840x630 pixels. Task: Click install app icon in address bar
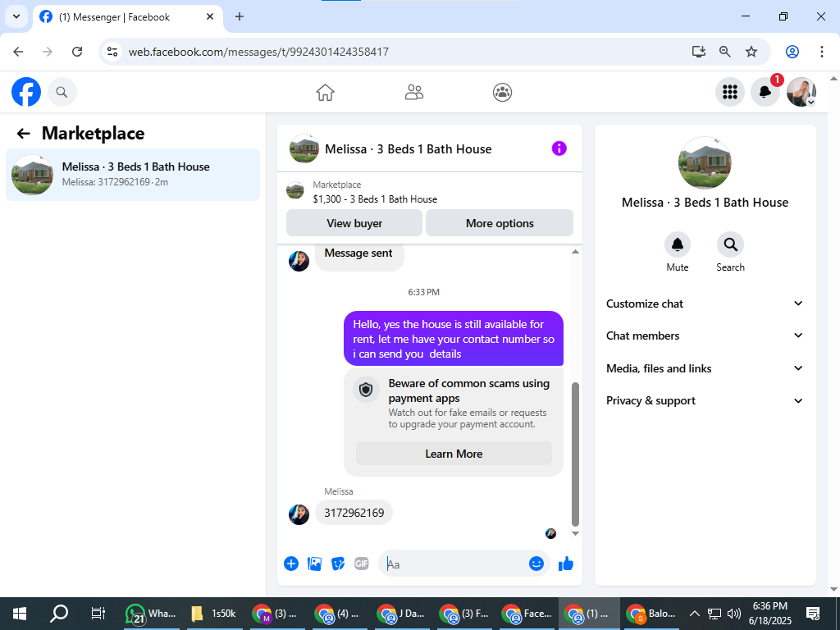tap(698, 52)
